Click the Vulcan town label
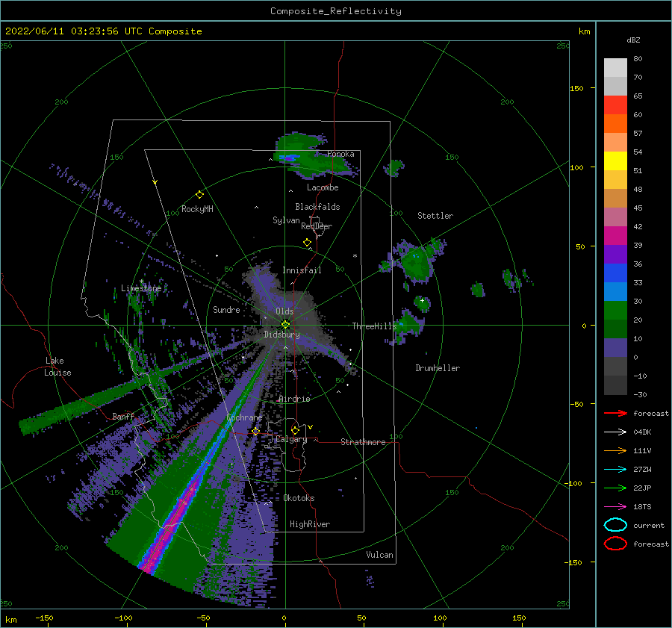 380,555
